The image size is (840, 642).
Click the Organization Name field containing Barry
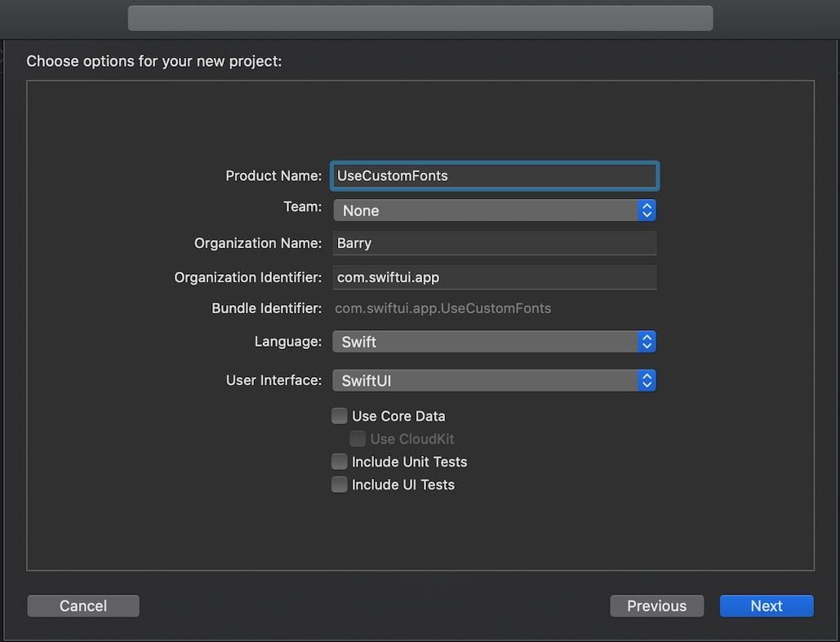point(495,243)
